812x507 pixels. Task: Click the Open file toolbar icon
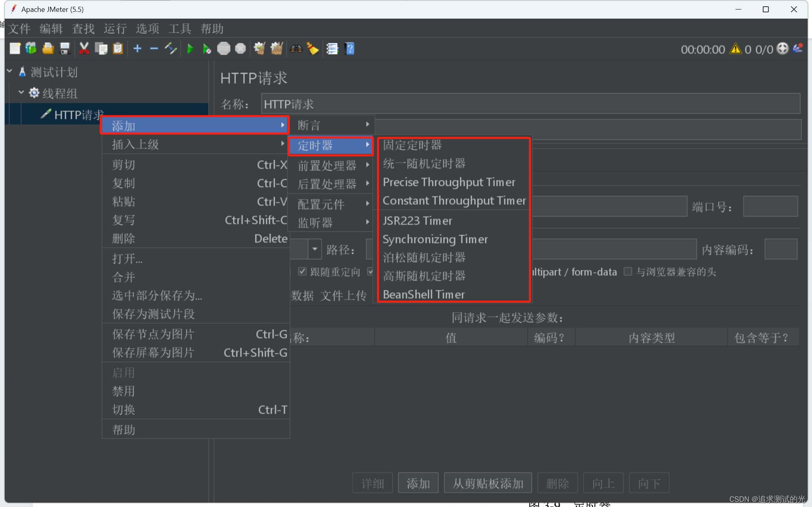(48, 49)
